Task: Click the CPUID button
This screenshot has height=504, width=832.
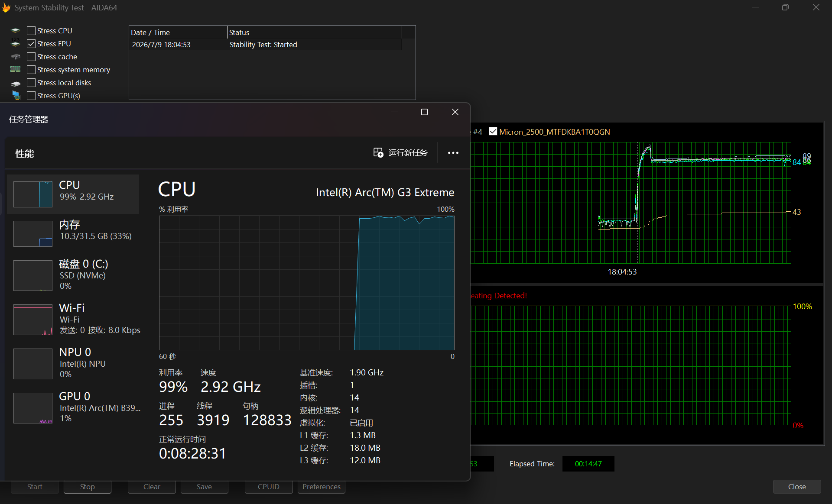Action: point(269,487)
